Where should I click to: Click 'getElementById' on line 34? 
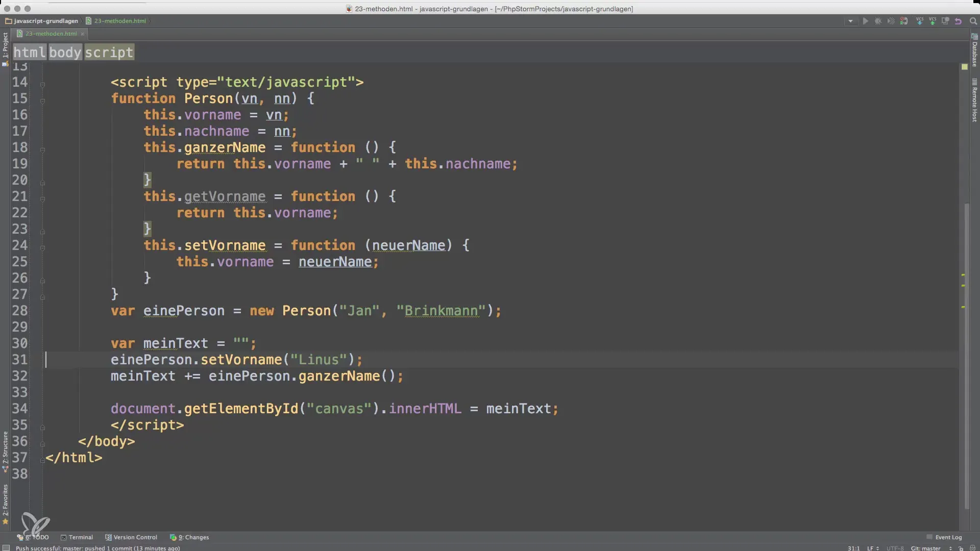(241, 409)
